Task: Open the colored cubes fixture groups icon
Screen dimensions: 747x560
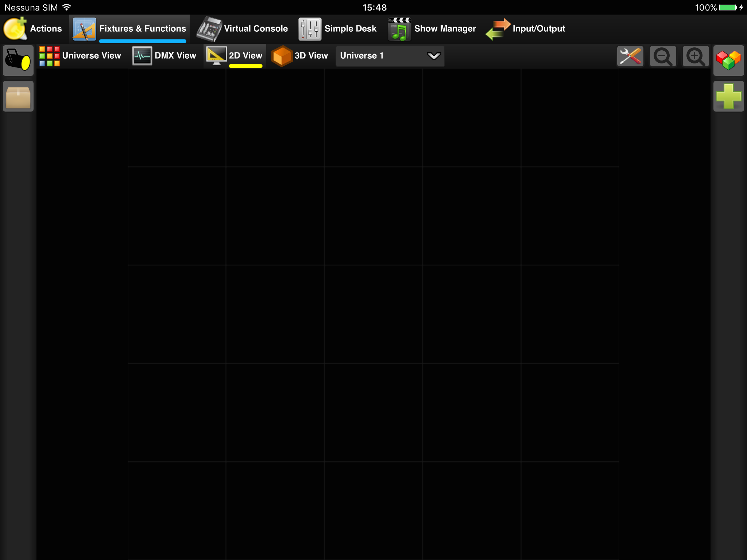Action: [x=728, y=60]
